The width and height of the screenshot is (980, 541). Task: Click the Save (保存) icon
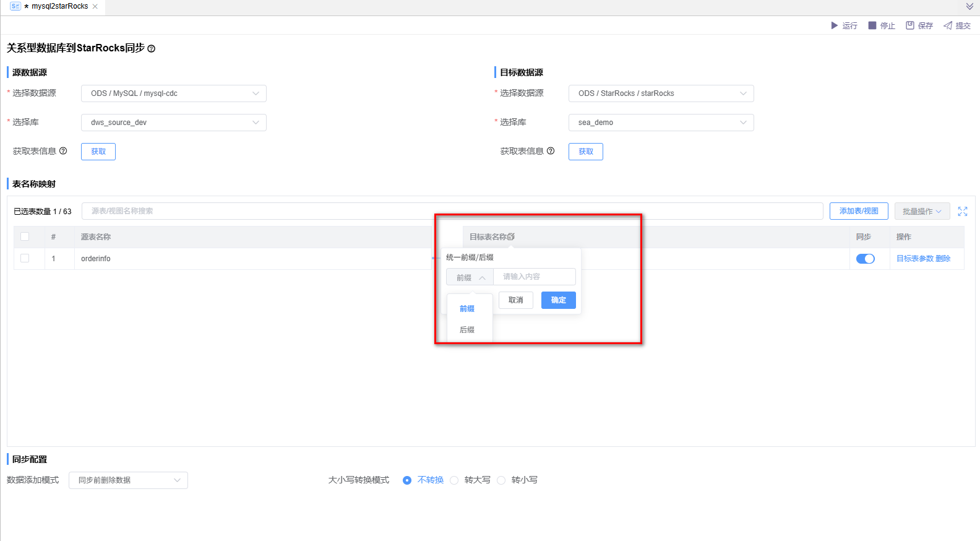[x=910, y=25]
